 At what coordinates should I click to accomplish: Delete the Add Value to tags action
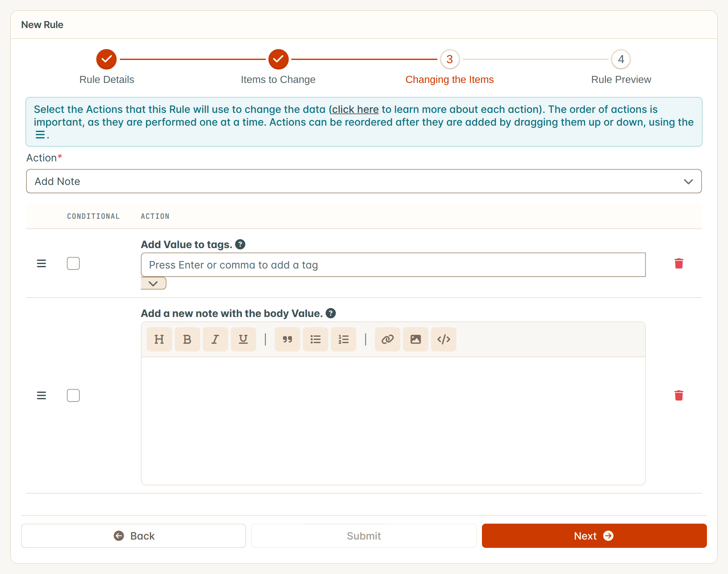pos(679,263)
